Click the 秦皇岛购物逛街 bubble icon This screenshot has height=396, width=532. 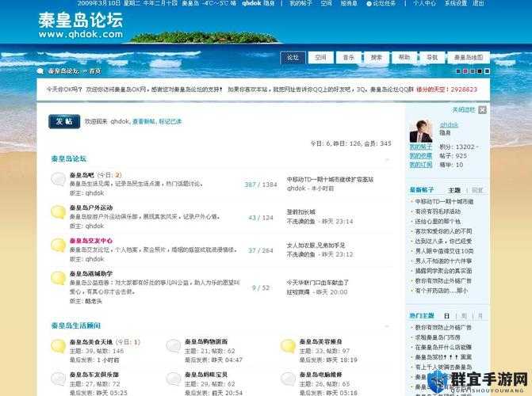click(173, 346)
